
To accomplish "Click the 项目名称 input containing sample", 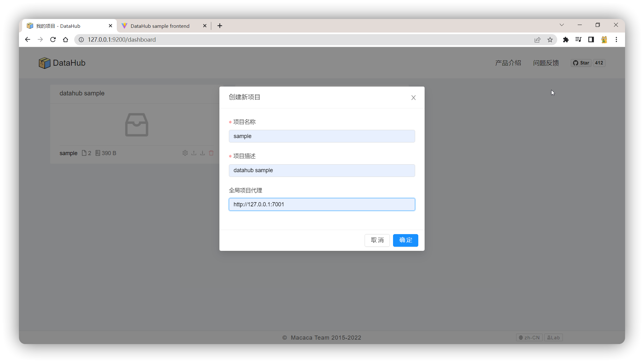I will (322, 136).
